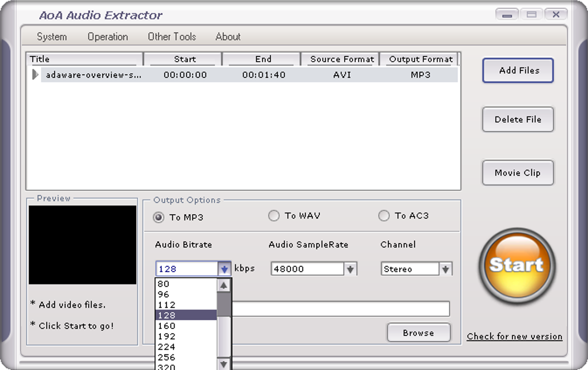
Task: Expand the Audio SampleRate dropdown arrow
Action: [350, 269]
